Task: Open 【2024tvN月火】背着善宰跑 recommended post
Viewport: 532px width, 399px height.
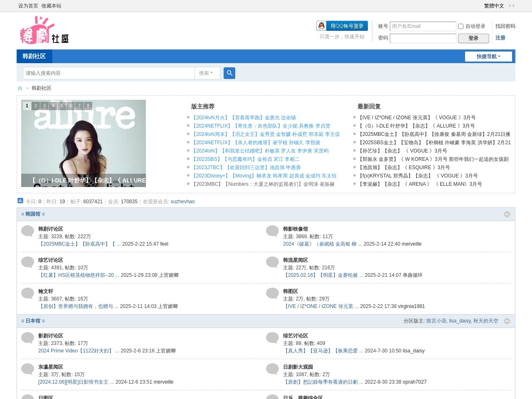Action: pos(244,118)
